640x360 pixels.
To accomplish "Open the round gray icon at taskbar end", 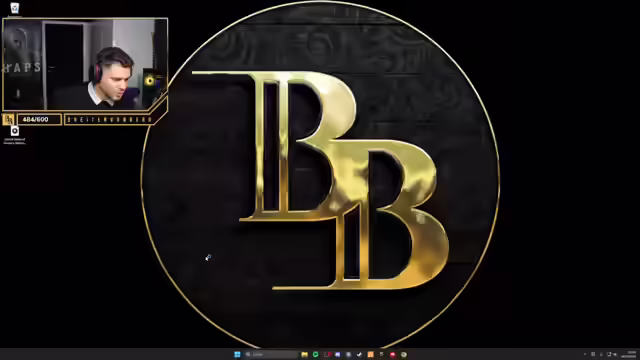I will click(x=404, y=354).
